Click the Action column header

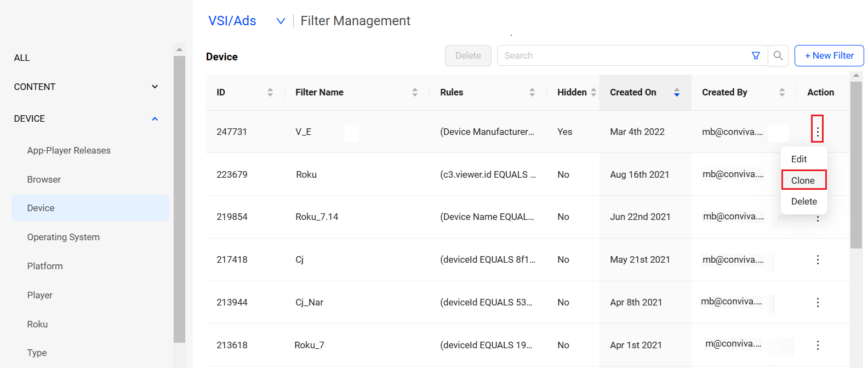(820, 92)
